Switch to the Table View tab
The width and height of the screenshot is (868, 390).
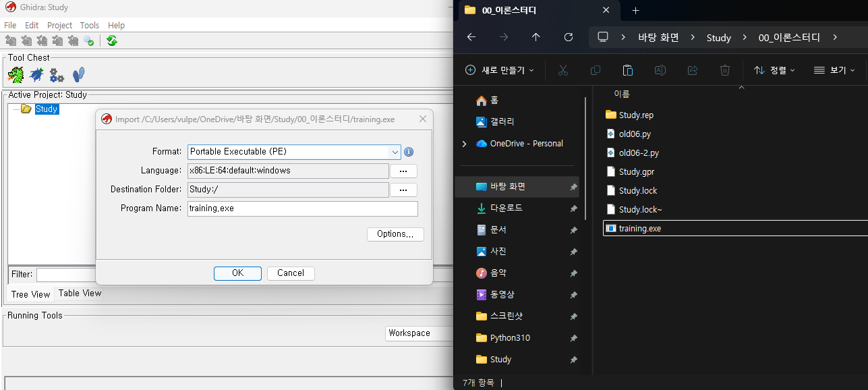point(80,293)
